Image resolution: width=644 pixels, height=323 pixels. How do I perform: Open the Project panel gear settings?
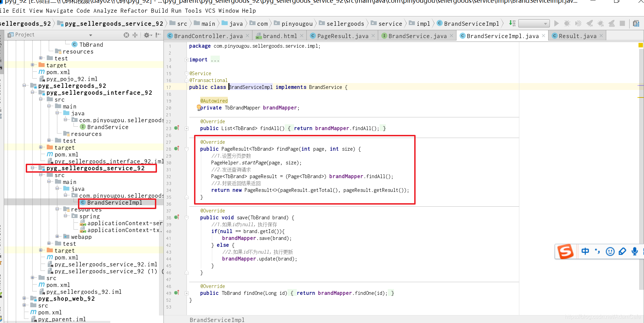click(148, 35)
